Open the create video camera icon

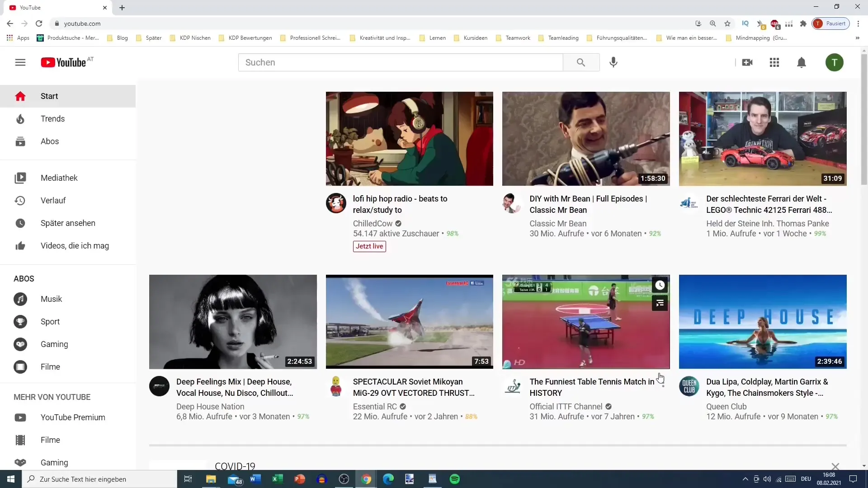(x=747, y=62)
